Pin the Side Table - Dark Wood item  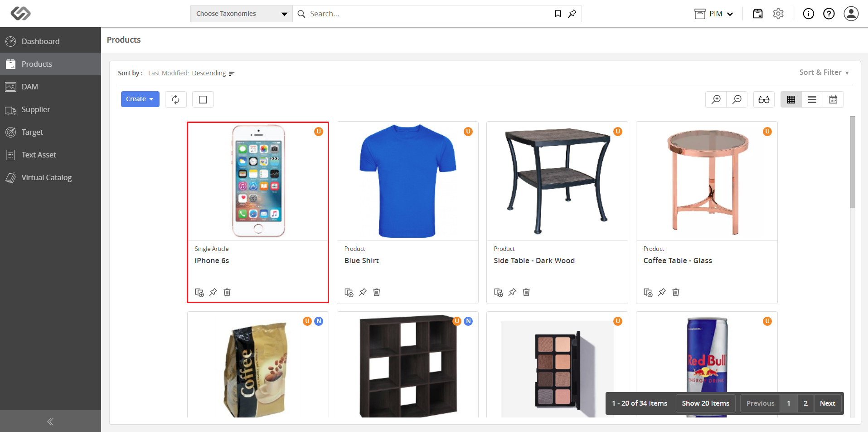[x=512, y=292]
